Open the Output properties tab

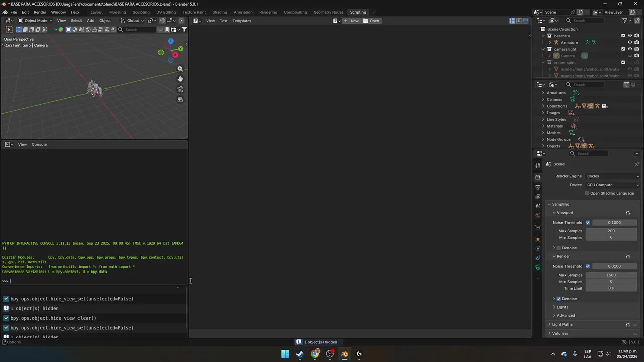pyautogui.click(x=538, y=187)
